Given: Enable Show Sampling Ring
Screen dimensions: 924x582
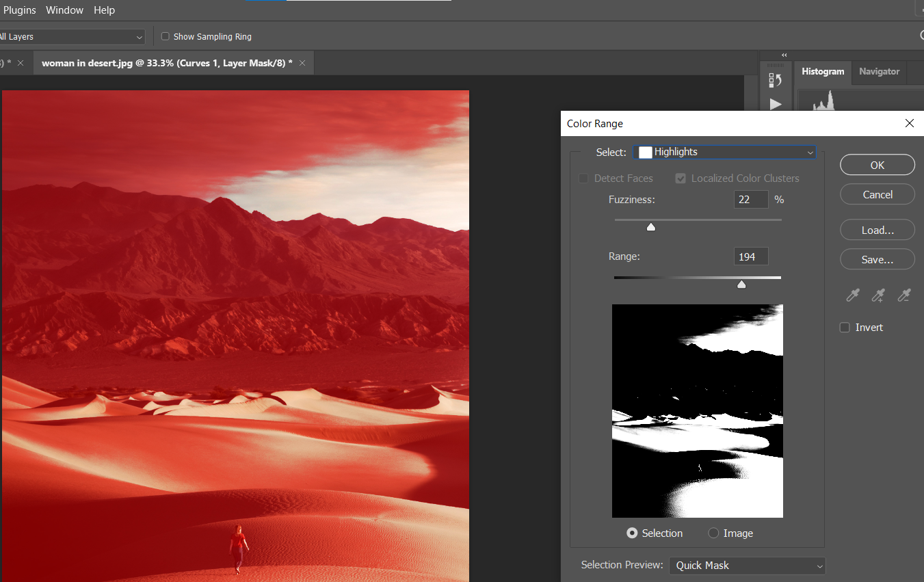Looking at the screenshot, I should click(165, 36).
